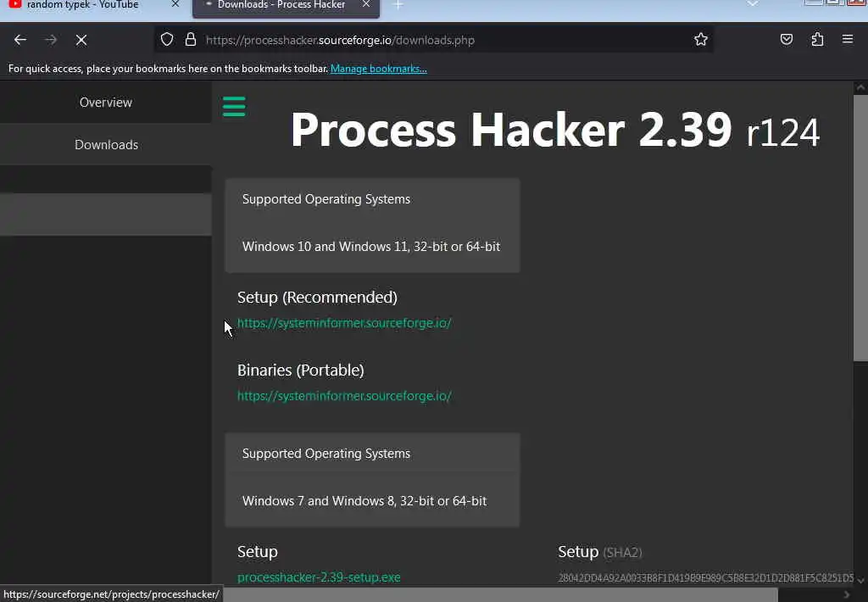The height and width of the screenshot is (602, 868).
Task: Click the horizontal scrollbar at bottom
Action: click(500, 595)
